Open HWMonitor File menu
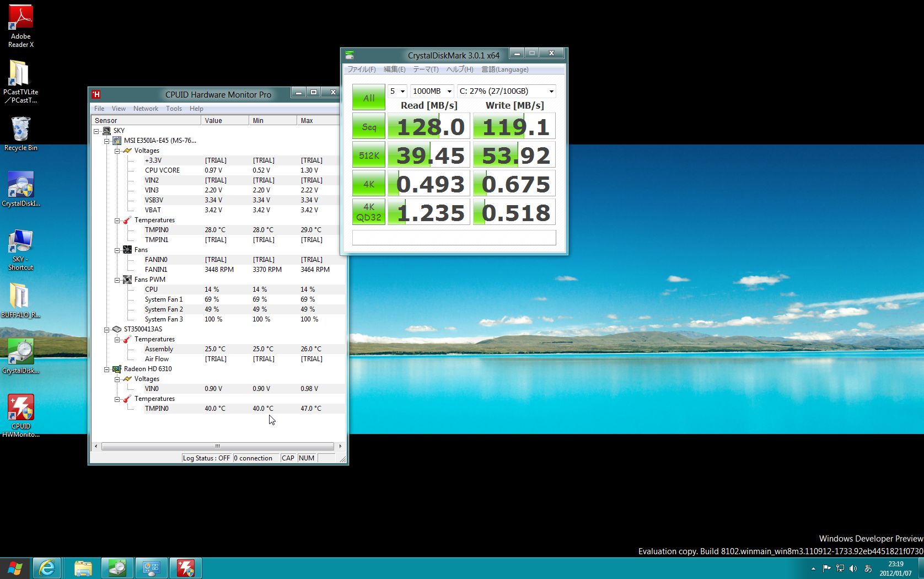 (99, 109)
